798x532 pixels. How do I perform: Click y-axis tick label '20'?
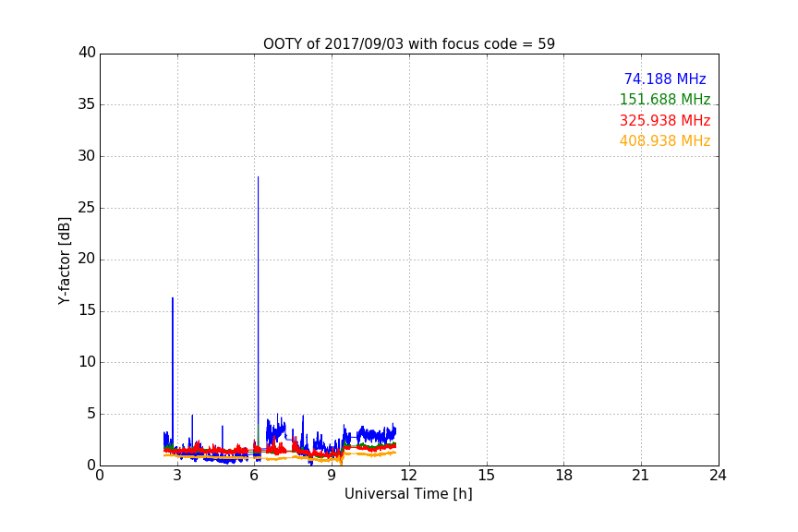pyautogui.click(x=87, y=259)
